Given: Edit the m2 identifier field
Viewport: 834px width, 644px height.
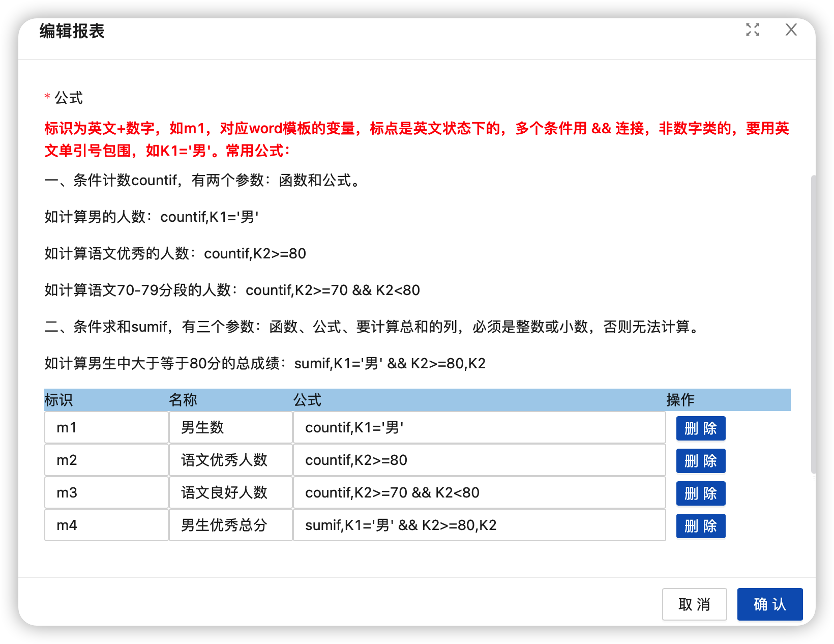Looking at the screenshot, I should 106,460.
